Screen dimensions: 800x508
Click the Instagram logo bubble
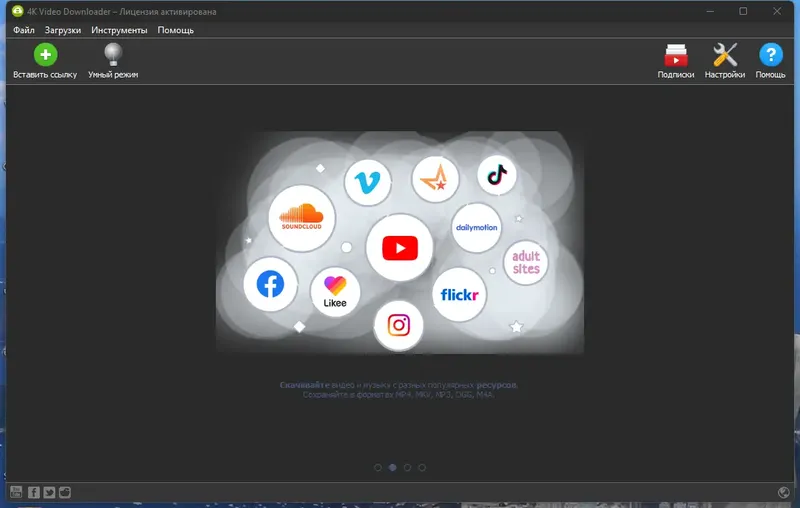(x=398, y=325)
